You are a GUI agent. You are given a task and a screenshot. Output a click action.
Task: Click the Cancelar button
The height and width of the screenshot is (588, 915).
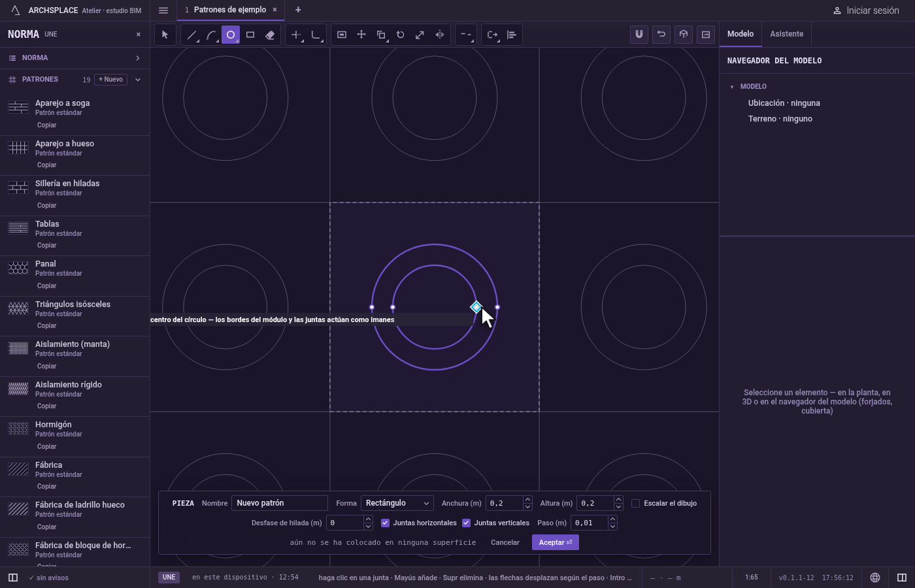pos(505,542)
